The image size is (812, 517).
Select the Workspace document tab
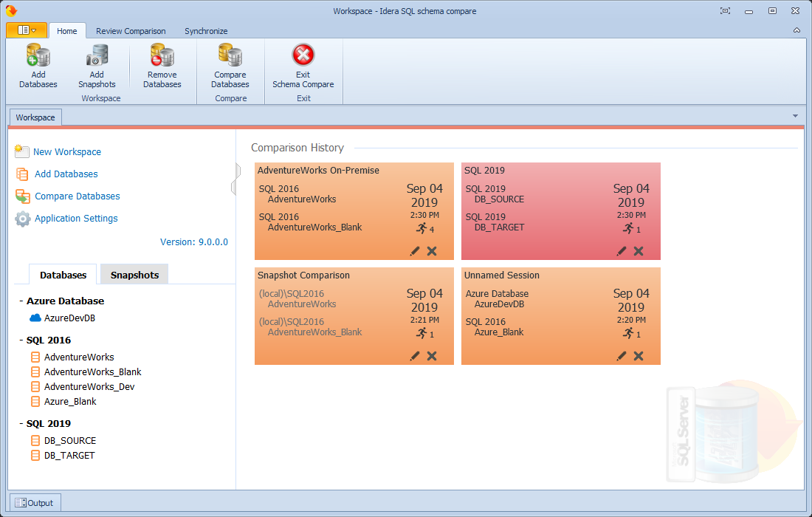(x=35, y=117)
